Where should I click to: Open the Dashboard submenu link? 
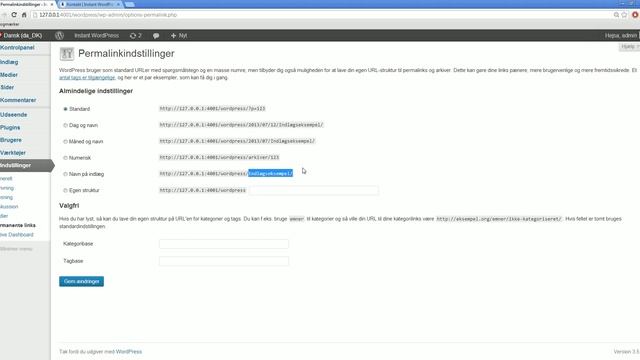coord(17,235)
